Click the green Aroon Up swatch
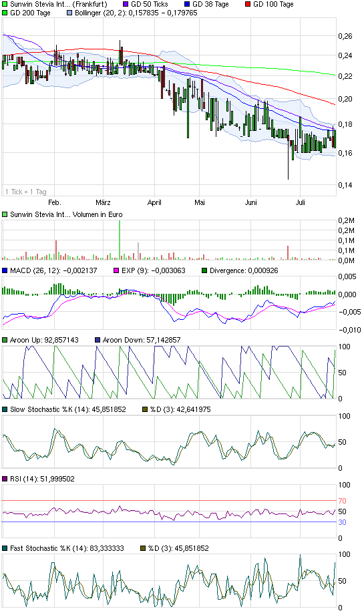The image size is (364, 613). tap(5, 340)
